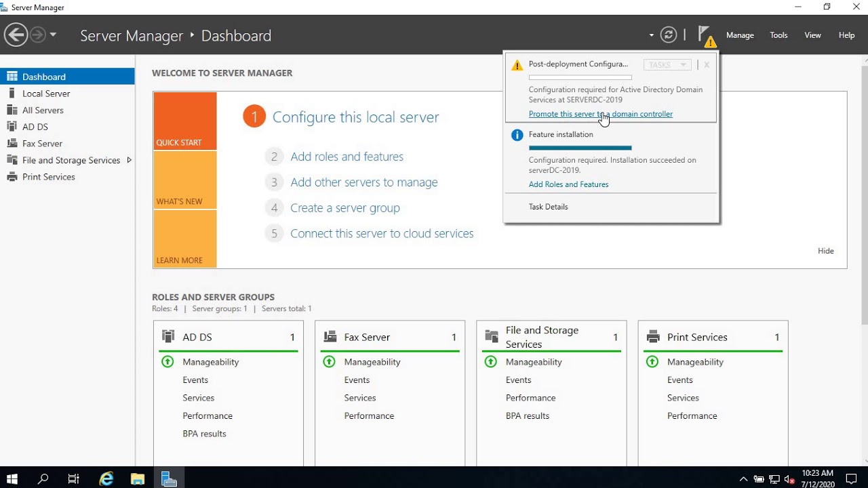Open the View menu

pos(812,35)
